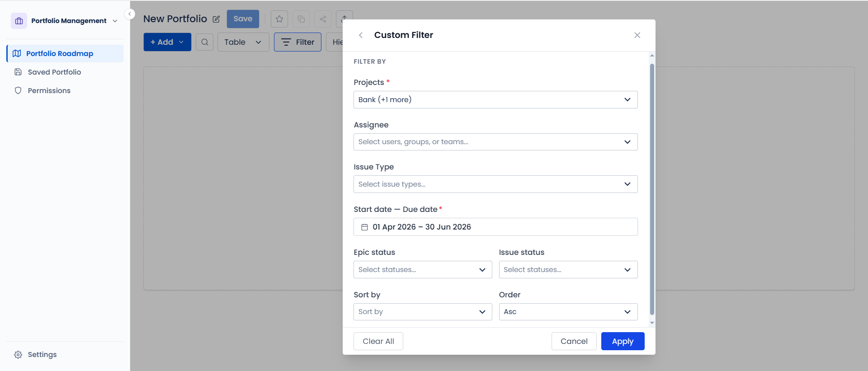This screenshot has height=371, width=868.
Task: Open the Order dropdown showing Asc
Action: tap(568, 312)
